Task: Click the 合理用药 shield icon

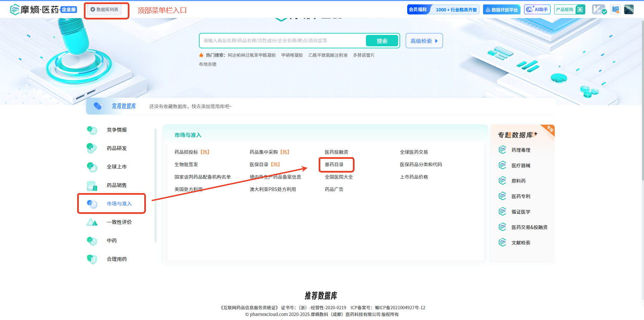Action: (x=92, y=259)
